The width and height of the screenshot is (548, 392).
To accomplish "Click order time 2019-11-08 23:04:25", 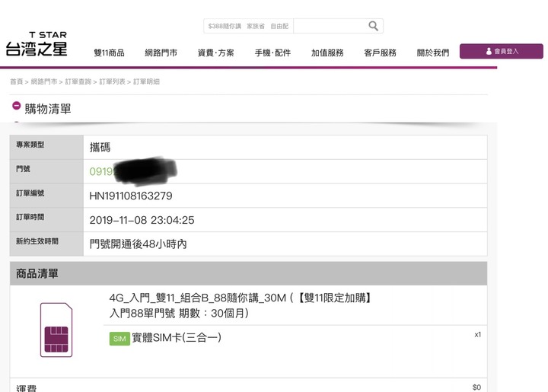I will pos(142,220).
